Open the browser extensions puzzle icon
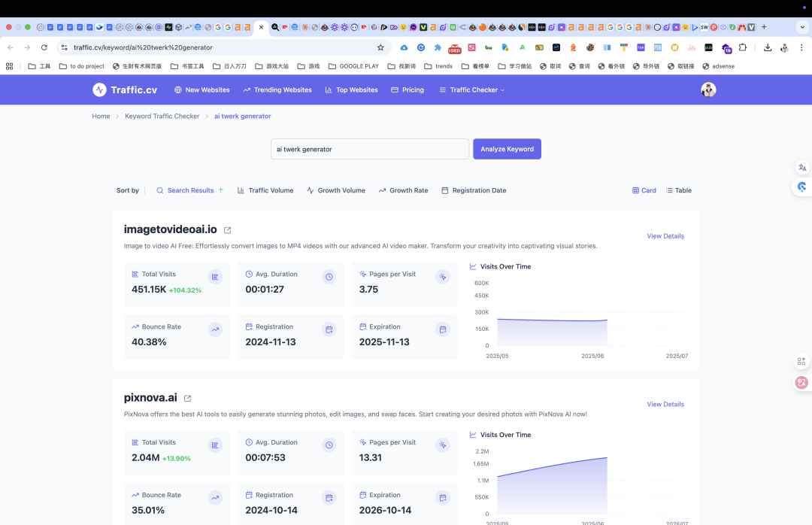 pyautogui.click(x=743, y=47)
